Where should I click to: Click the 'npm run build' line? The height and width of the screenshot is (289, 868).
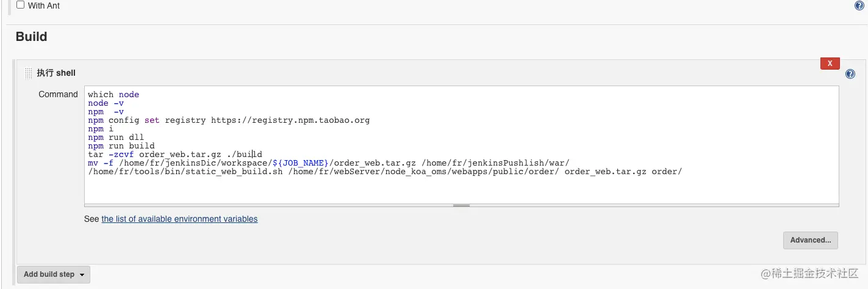[121, 146]
